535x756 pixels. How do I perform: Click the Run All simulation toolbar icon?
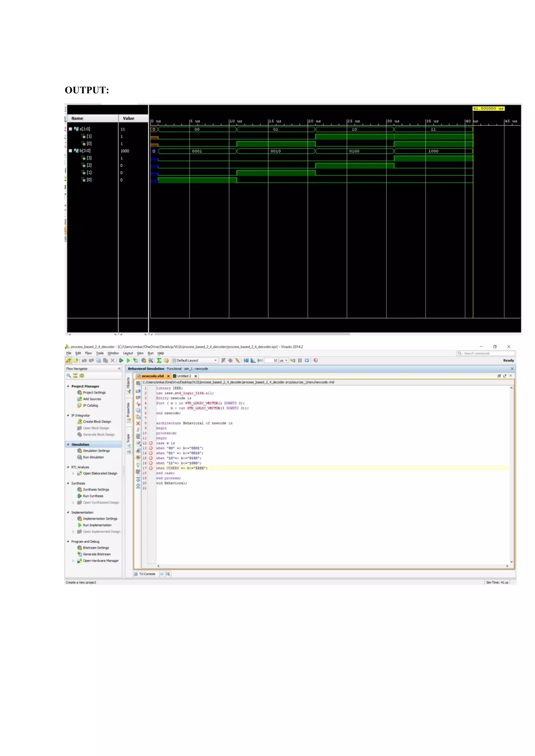(253, 361)
